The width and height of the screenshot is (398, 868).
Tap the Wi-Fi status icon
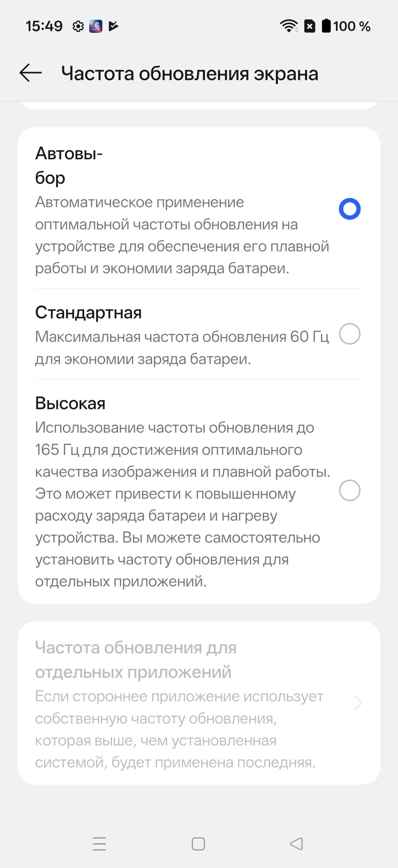point(289,26)
